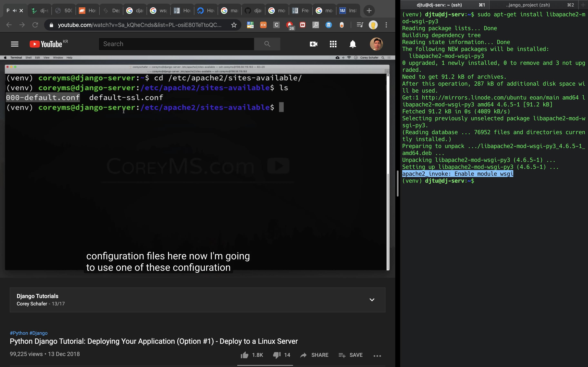The height and width of the screenshot is (367, 588).
Task: Switch to the GitHub browser tab
Action: click(253, 10)
